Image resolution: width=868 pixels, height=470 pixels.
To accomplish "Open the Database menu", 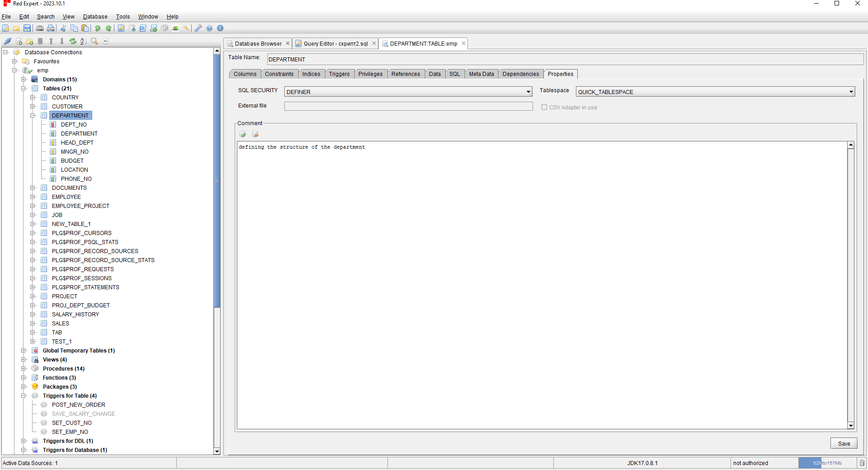I will [x=94, y=17].
